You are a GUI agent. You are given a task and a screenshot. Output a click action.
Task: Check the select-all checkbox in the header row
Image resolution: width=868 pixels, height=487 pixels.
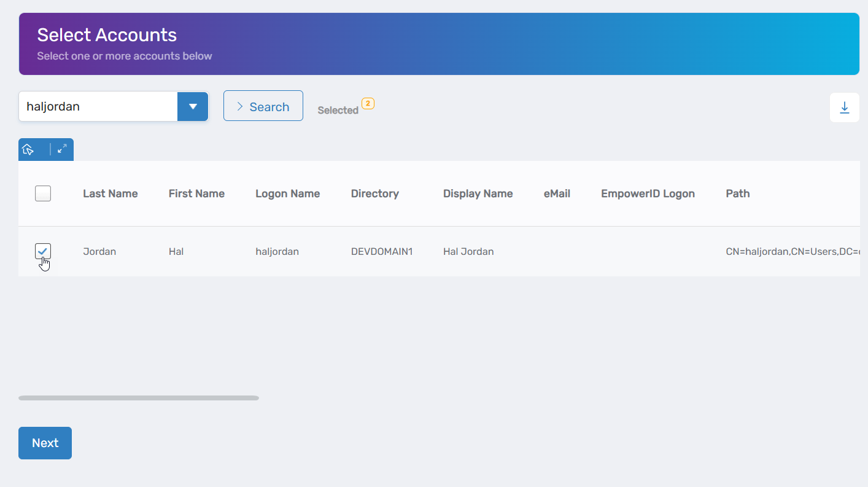[x=42, y=193]
